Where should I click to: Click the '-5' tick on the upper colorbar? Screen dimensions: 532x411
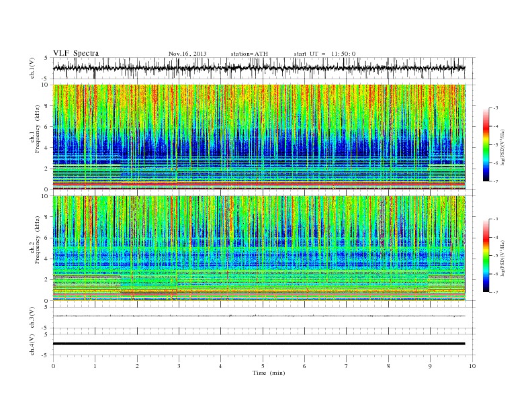click(x=495, y=145)
